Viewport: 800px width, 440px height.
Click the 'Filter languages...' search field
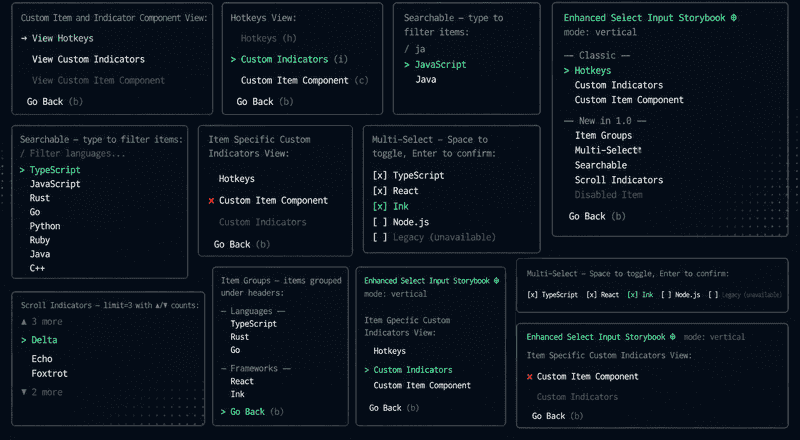[72, 154]
